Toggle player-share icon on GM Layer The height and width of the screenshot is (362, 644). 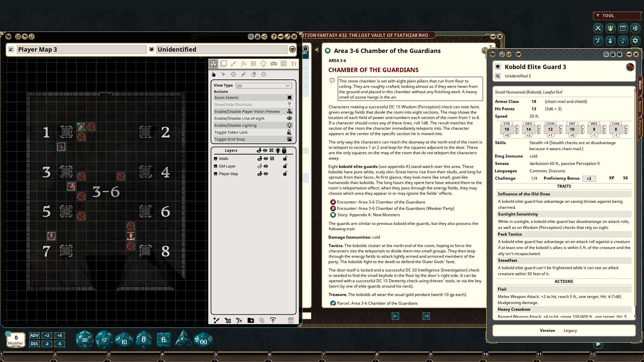coord(260,166)
